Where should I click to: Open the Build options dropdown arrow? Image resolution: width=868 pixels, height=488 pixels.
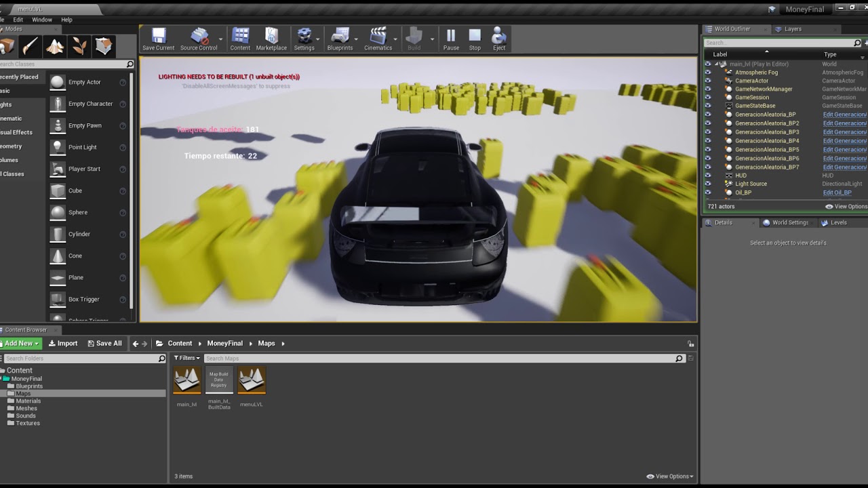(432, 39)
